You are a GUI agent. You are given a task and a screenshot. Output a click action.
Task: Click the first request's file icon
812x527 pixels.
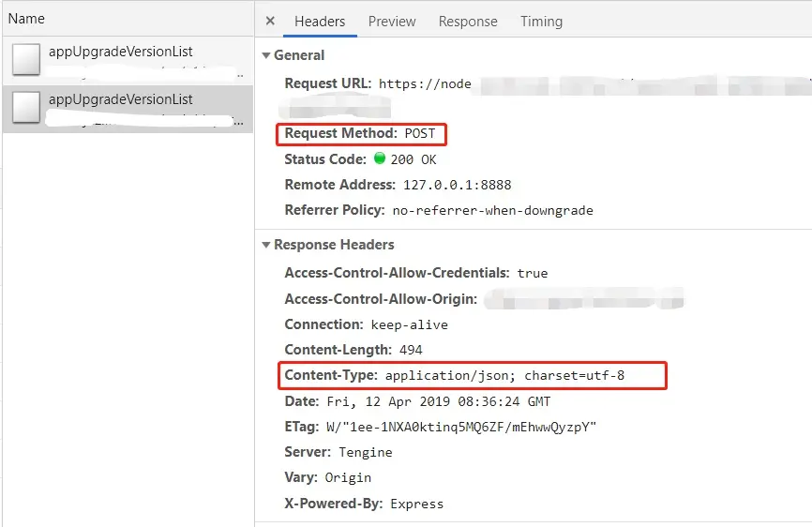pyautogui.click(x=26, y=59)
